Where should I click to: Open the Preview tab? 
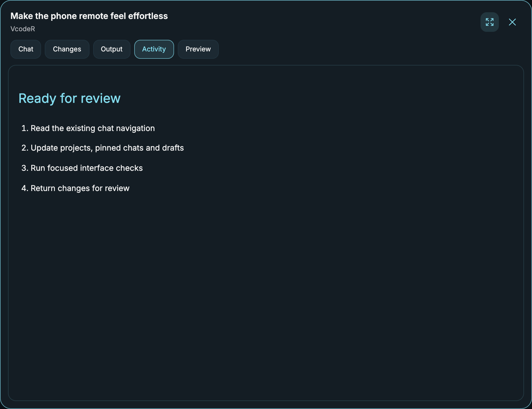tap(198, 49)
